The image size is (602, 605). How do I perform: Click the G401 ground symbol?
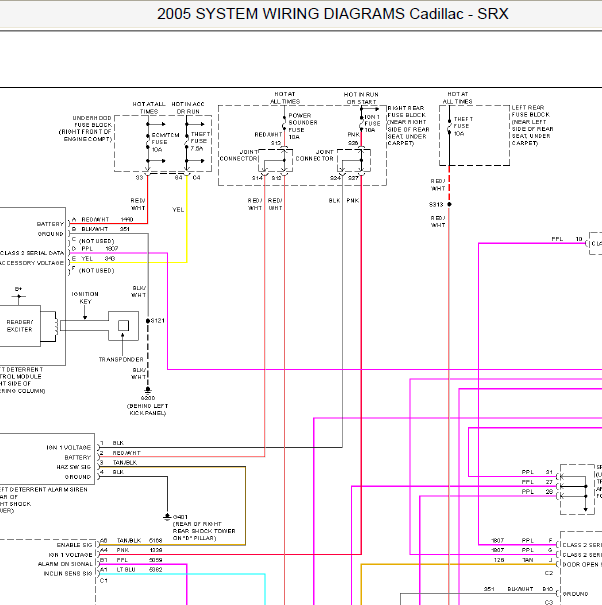coord(167,517)
